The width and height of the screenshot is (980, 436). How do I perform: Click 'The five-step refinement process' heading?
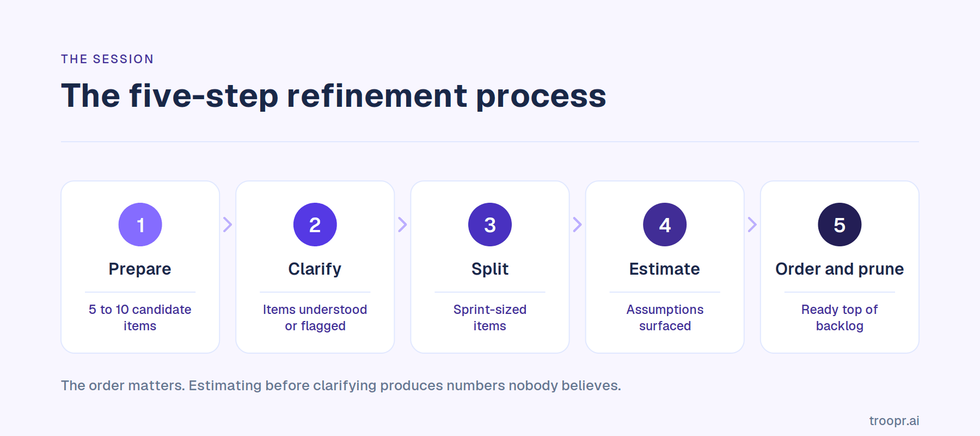334,96
